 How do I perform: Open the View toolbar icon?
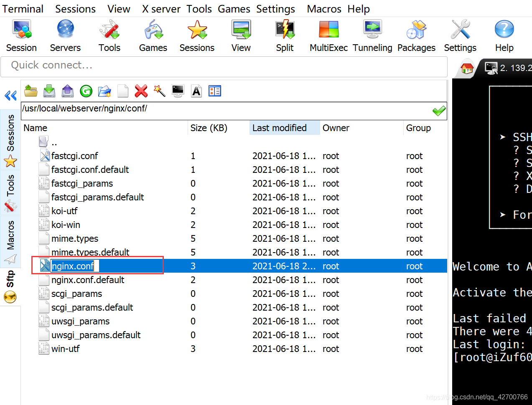[241, 36]
